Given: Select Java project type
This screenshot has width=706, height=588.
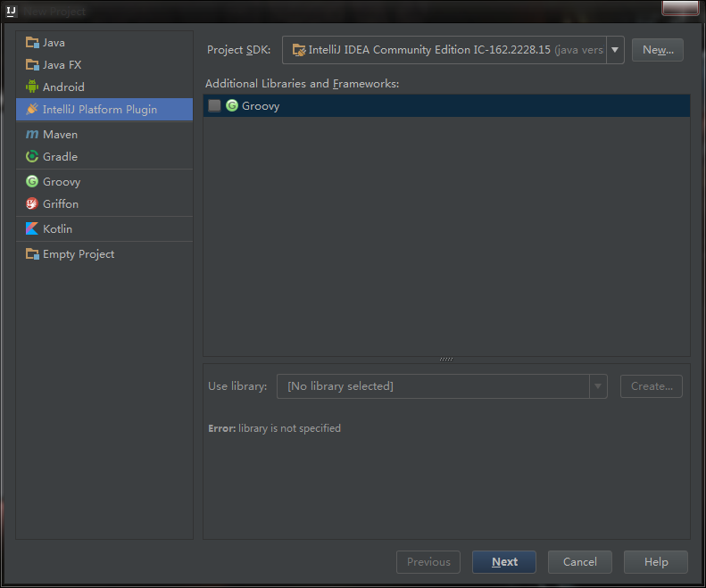Looking at the screenshot, I should (104, 43).
